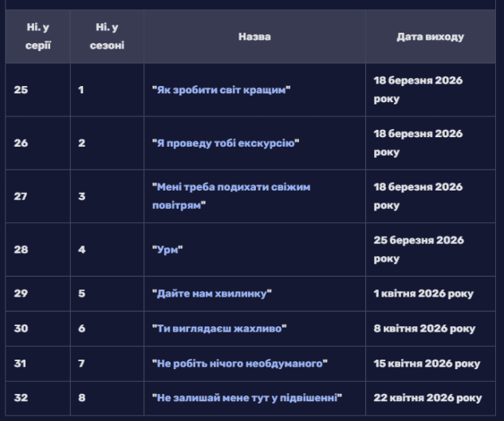The height and width of the screenshot is (421, 504).
Task: Click the release date "1 квітня 2026 року"
Action: pos(423,293)
